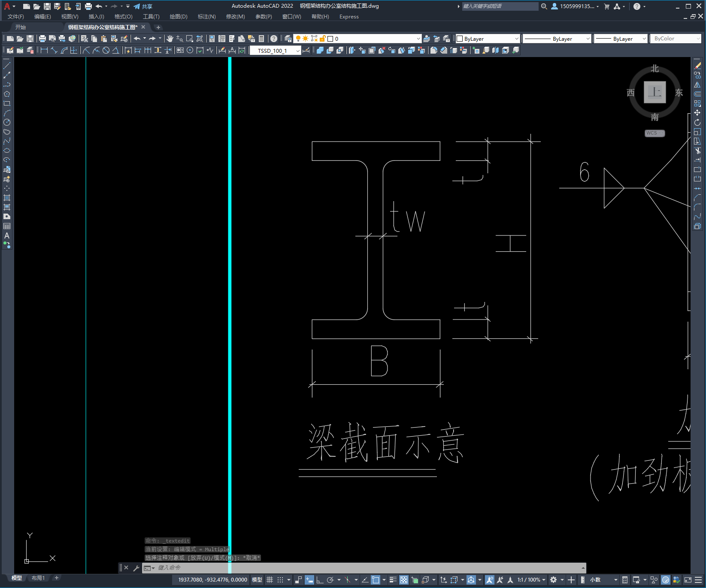Select the Line draw tool
The height and width of the screenshot is (588, 706).
tap(7, 66)
